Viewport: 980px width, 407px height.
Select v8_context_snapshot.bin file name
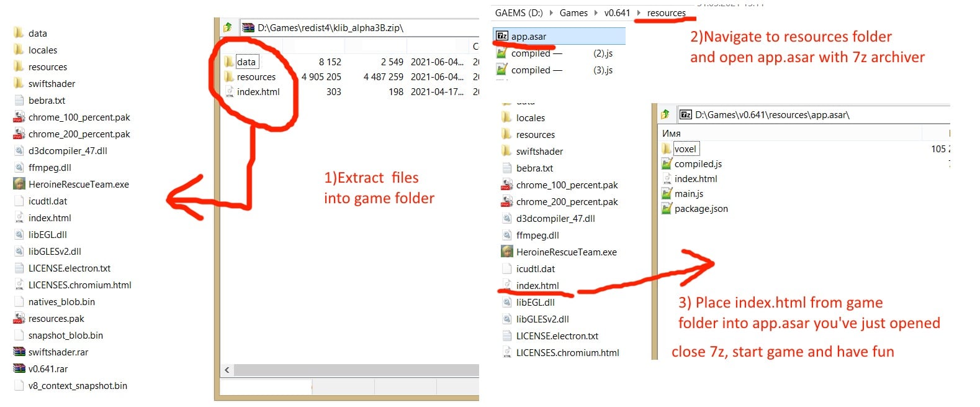pos(78,386)
